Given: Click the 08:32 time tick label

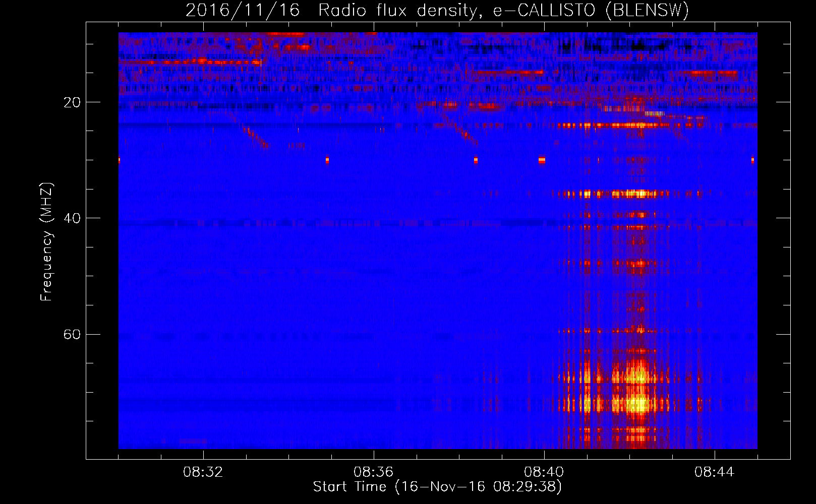Looking at the screenshot, I should pos(203,472).
